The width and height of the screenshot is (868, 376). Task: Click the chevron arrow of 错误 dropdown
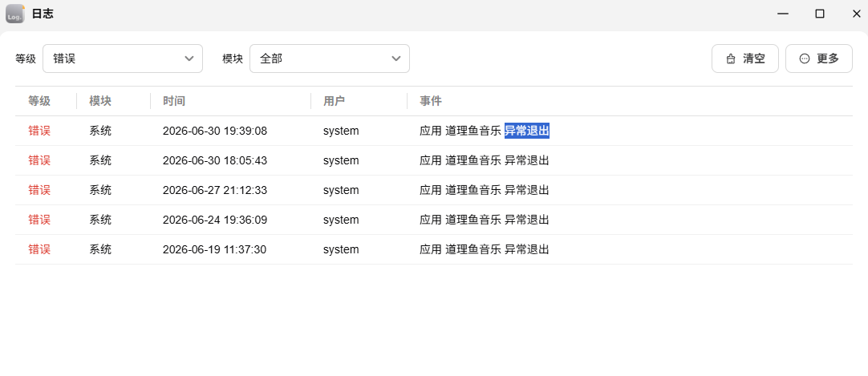189,59
